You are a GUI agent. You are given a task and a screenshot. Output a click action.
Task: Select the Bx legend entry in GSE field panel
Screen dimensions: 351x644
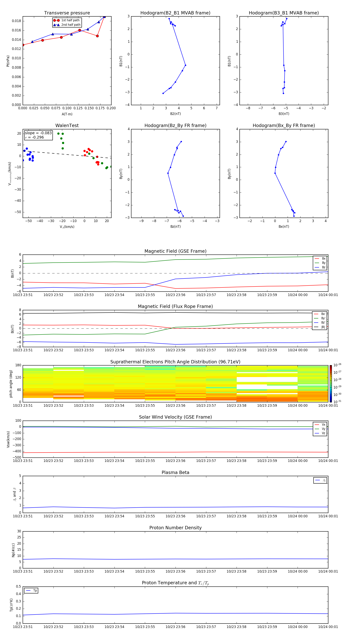point(320,259)
